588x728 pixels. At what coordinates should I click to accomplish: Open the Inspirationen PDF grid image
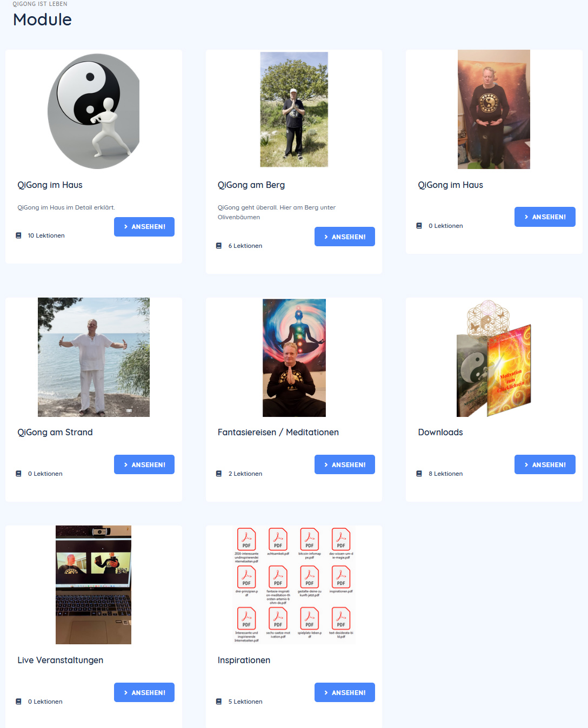pyautogui.click(x=294, y=585)
